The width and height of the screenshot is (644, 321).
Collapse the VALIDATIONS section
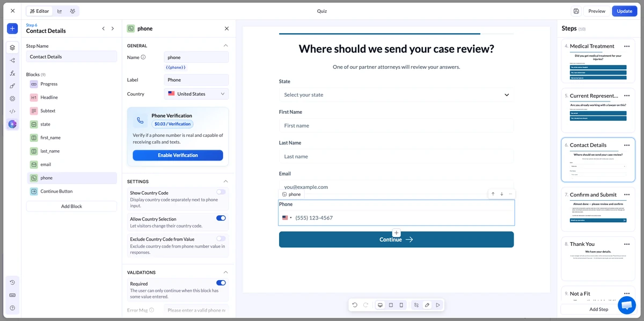tap(225, 272)
